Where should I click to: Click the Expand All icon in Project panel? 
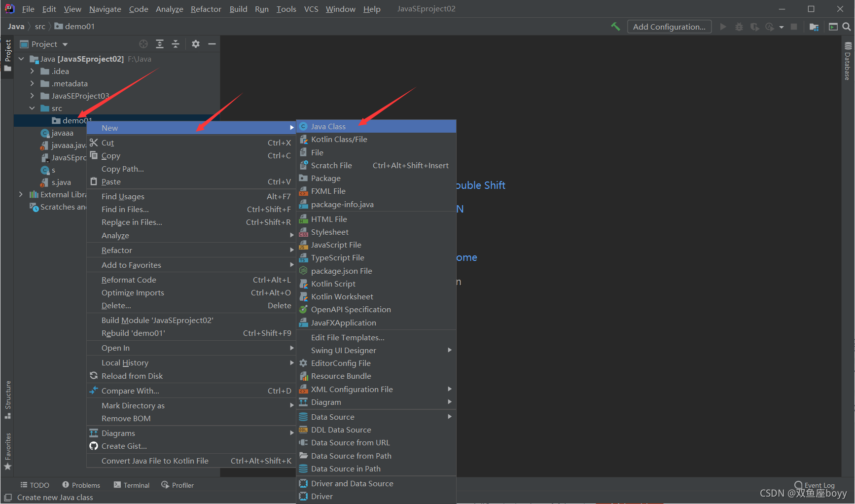[160, 44]
